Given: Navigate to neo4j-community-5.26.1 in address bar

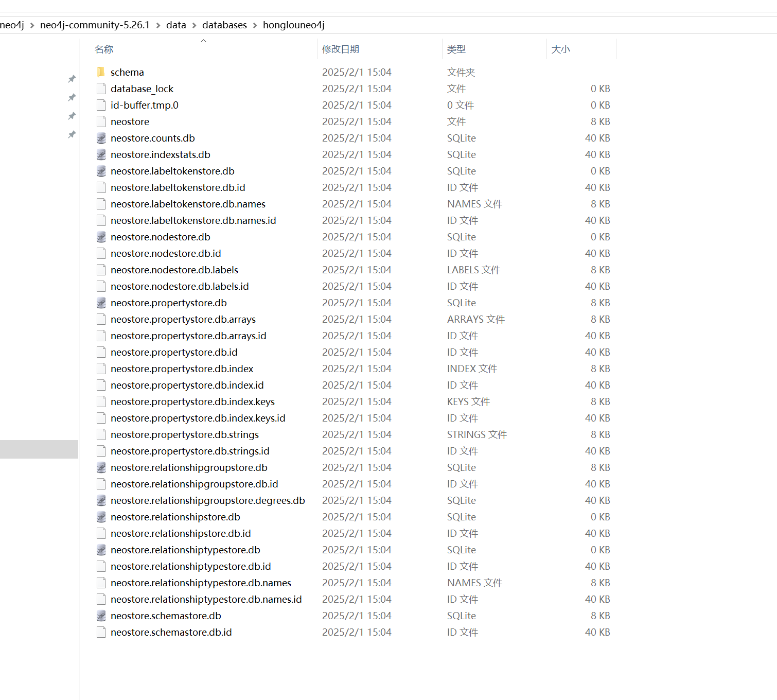Looking at the screenshot, I should pos(95,25).
